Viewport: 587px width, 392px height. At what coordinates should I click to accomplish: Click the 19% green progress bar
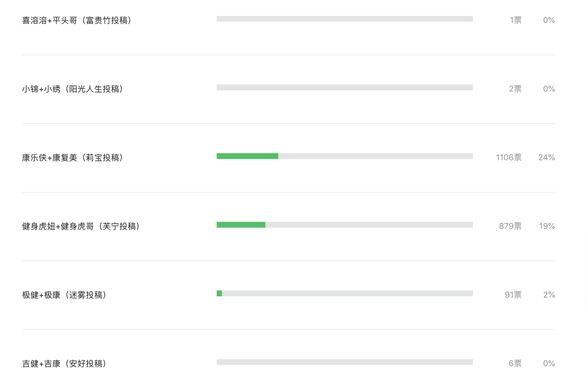coord(241,225)
